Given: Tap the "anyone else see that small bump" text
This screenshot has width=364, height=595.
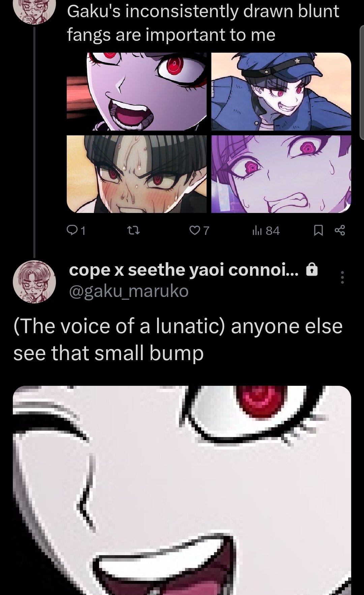Looking at the screenshot, I should click(x=178, y=340).
